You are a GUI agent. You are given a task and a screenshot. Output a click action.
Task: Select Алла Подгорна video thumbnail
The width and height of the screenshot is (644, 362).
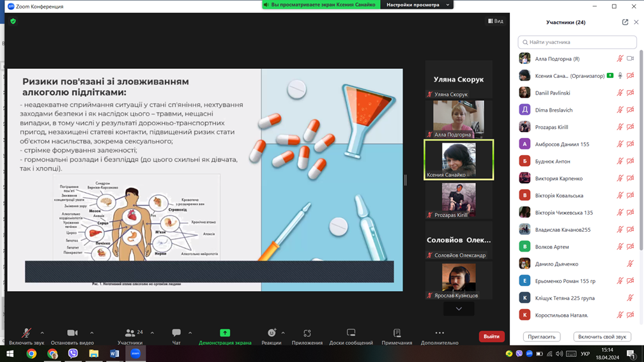click(459, 119)
